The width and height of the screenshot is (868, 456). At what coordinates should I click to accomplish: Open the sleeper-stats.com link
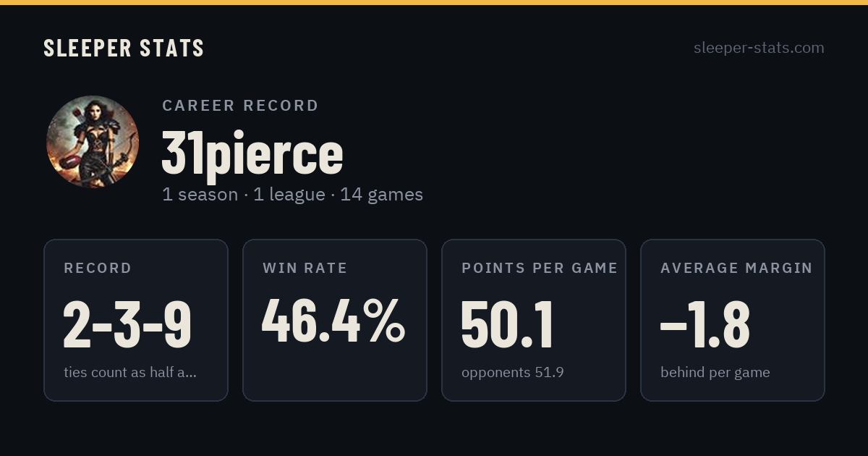tap(759, 48)
